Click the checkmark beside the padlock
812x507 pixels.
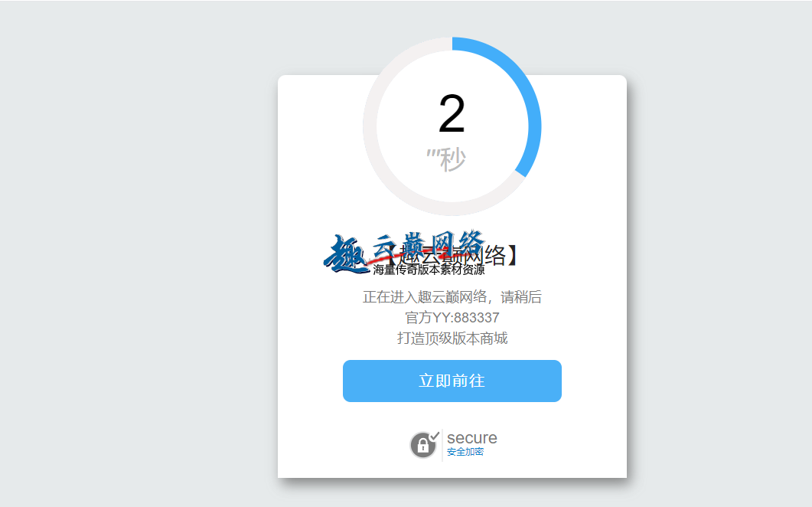(x=435, y=436)
